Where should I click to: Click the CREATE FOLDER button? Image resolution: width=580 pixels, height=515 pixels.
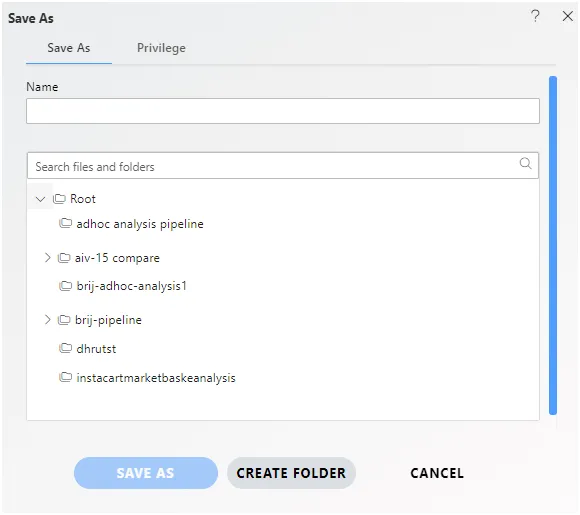pos(291,473)
